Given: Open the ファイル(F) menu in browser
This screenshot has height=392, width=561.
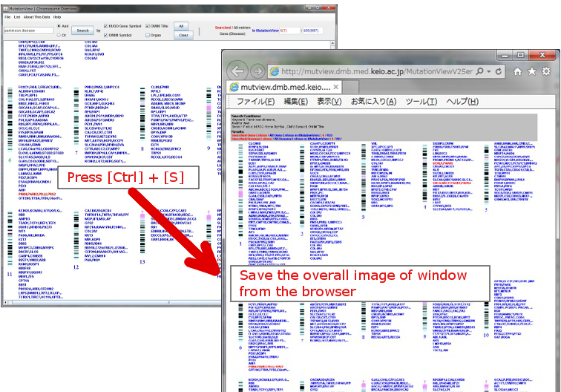Looking at the screenshot, I should (x=255, y=101).
